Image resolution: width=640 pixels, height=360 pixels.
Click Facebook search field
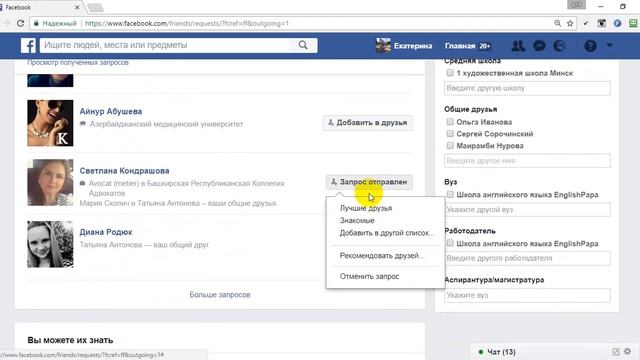click(x=165, y=45)
